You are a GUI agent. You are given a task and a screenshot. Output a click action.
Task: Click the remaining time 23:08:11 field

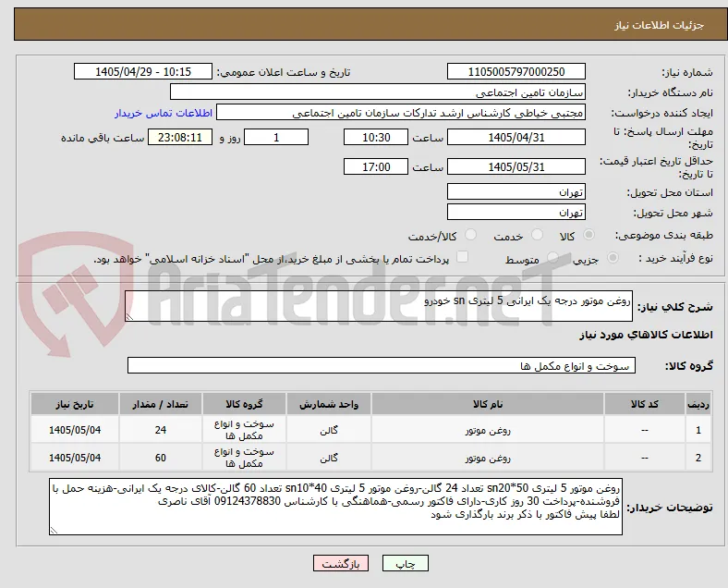click(180, 137)
